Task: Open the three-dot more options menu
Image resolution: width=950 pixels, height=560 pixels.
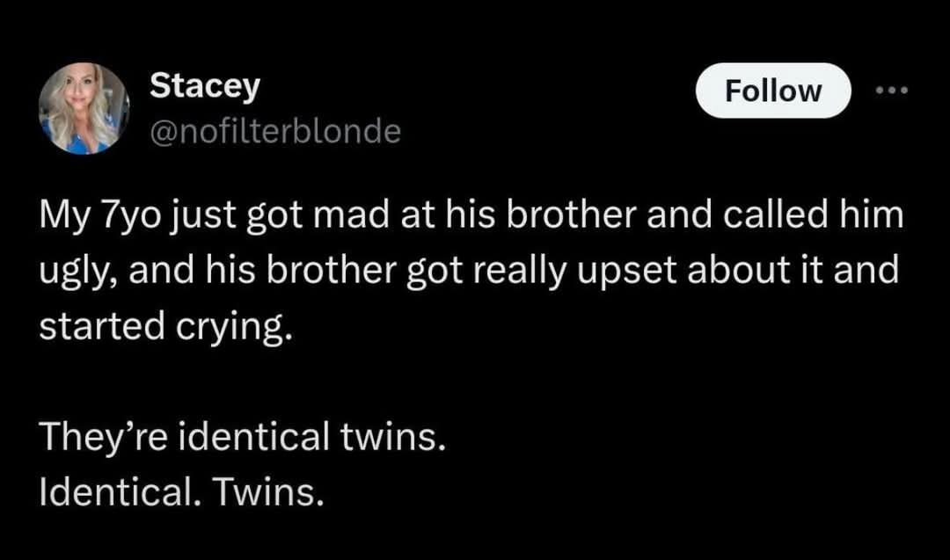Action: click(x=892, y=91)
